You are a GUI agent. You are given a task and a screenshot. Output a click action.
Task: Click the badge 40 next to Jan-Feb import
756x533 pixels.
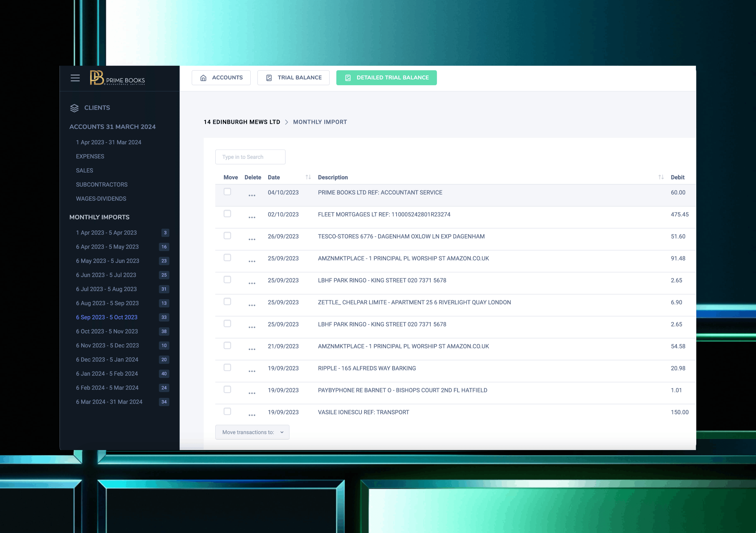pyautogui.click(x=164, y=374)
